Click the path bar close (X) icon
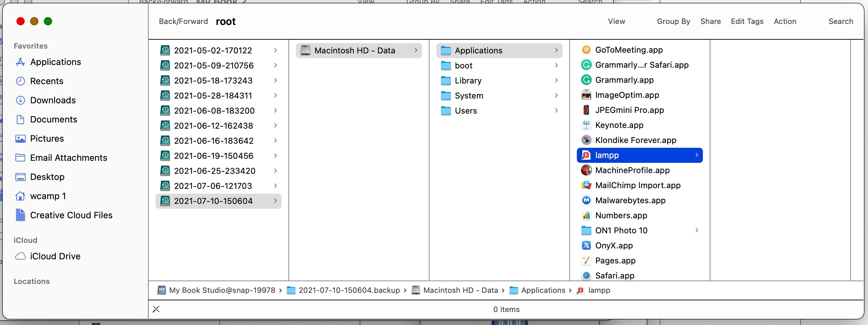The width and height of the screenshot is (868, 325). (x=156, y=309)
